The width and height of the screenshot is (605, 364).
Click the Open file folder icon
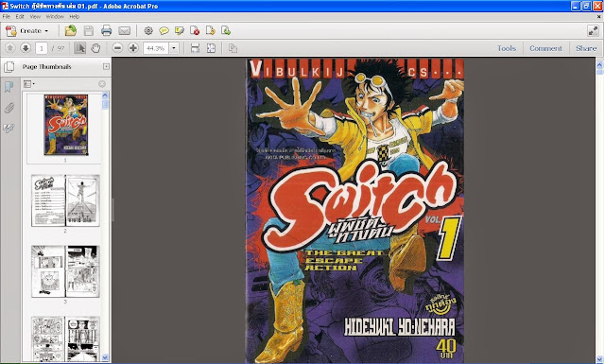[71, 30]
